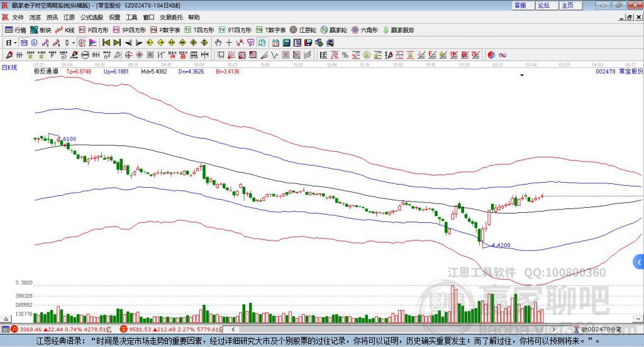
Task: Collapse panel with bottom-right down arrow
Action: 638,319
